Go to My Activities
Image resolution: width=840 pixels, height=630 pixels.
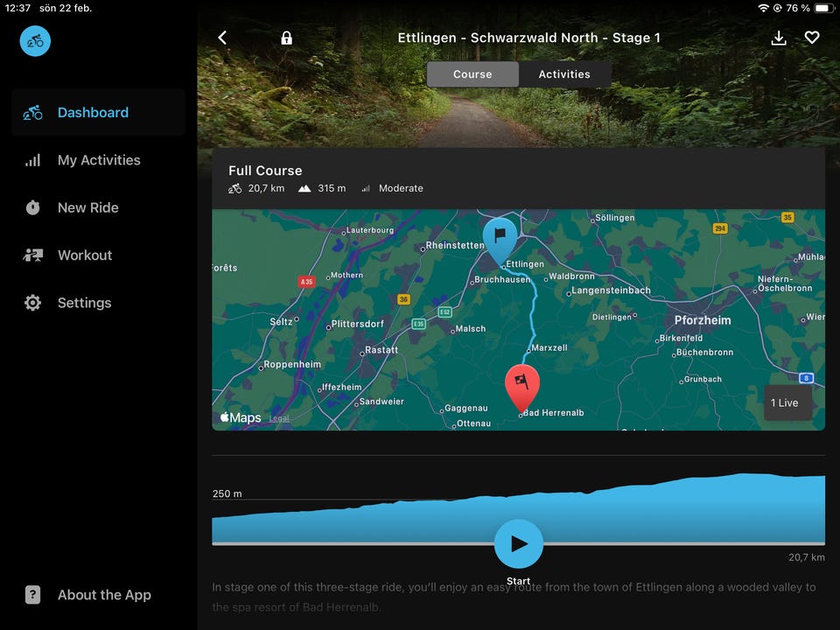pos(98,160)
